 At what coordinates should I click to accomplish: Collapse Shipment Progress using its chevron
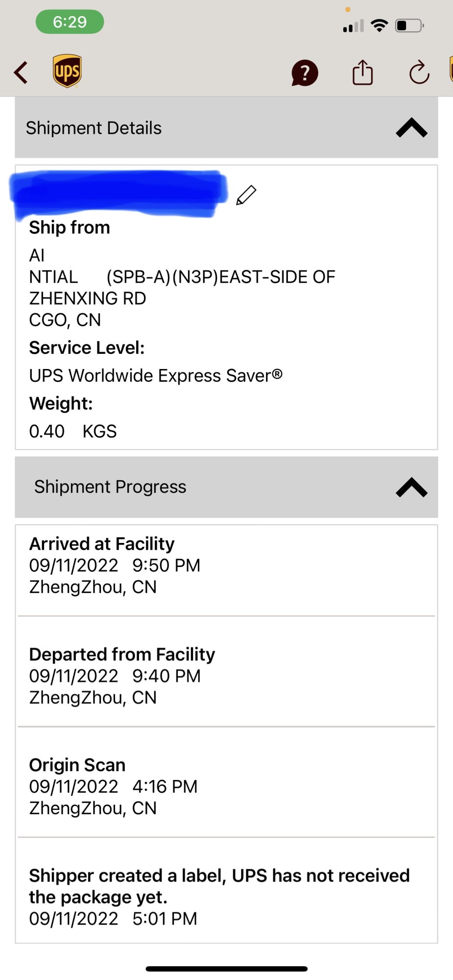coord(411,487)
